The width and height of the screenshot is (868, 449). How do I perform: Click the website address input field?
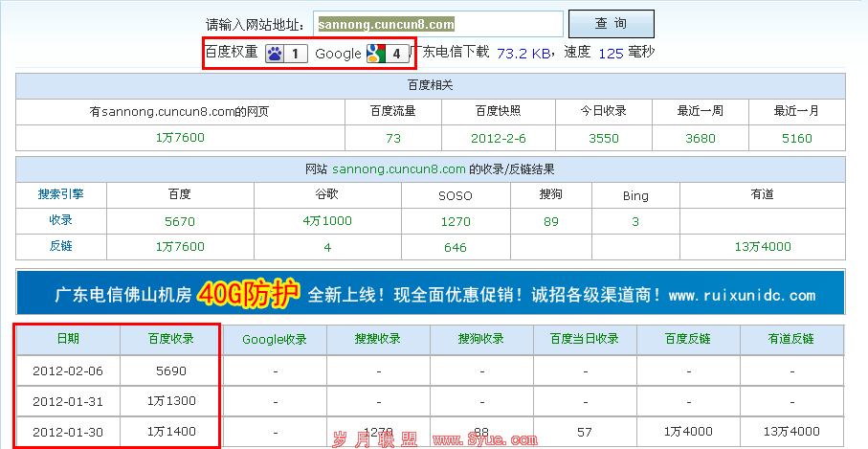tap(437, 24)
